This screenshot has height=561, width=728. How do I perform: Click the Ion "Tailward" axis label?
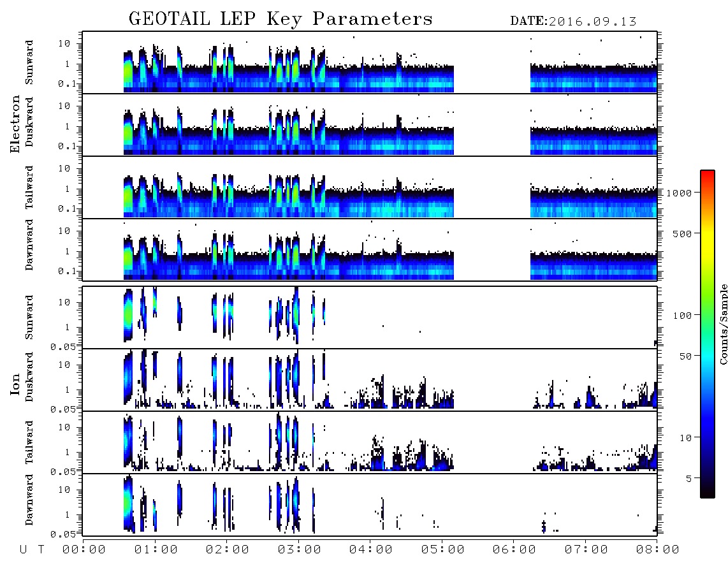tap(29, 442)
